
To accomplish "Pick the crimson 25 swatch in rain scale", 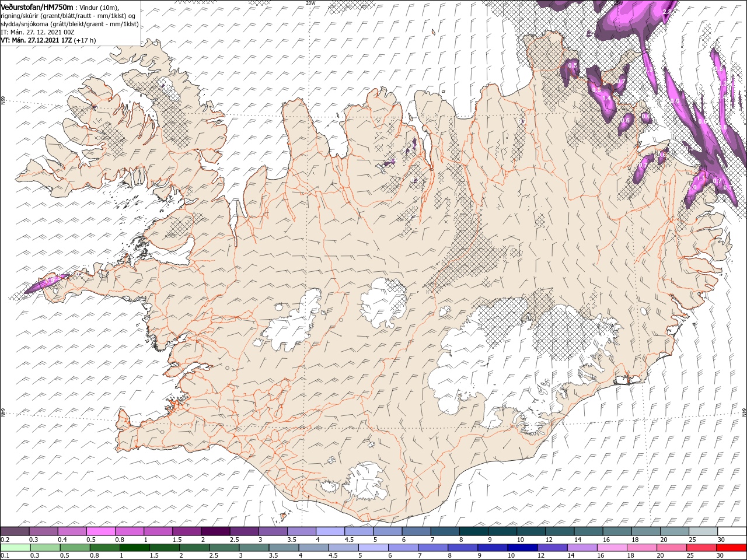I will [x=701, y=548].
